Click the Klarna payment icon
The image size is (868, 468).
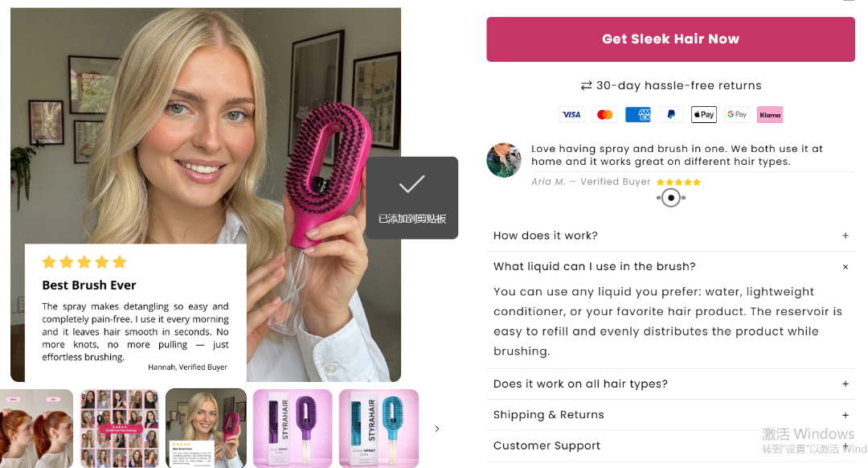click(770, 115)
